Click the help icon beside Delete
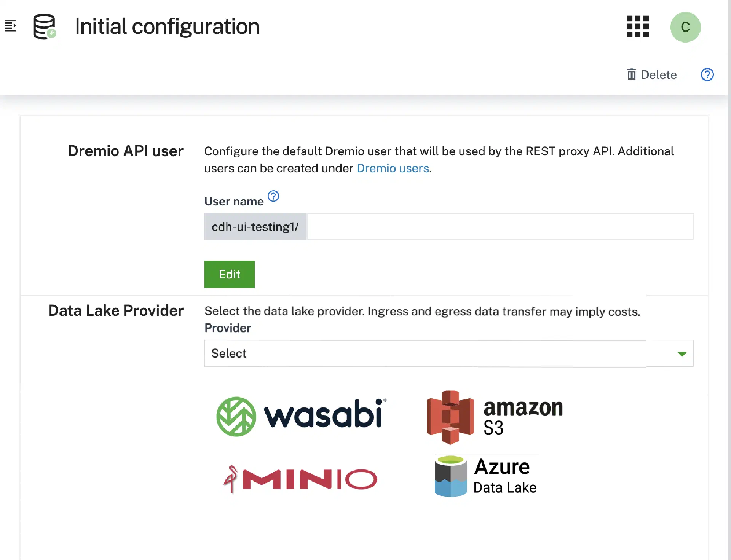Image resolution: width=731 pixels, height=560 pixels. pyautogui.click(x=707, y=75)
